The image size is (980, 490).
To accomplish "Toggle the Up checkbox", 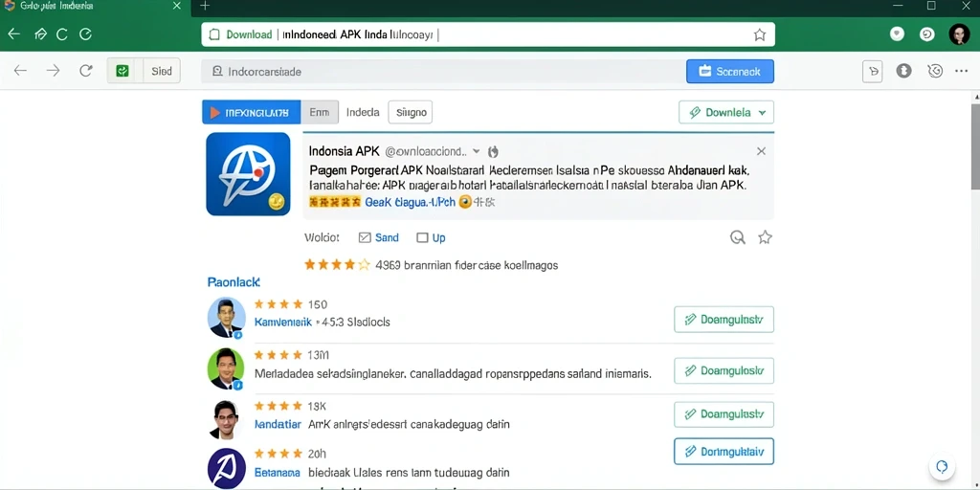I will pos(422,237).
